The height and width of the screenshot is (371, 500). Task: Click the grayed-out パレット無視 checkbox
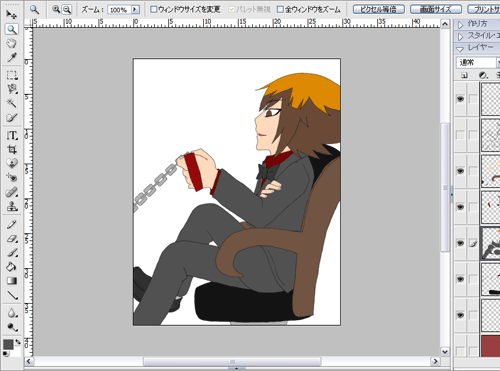(x=232, y=9)
